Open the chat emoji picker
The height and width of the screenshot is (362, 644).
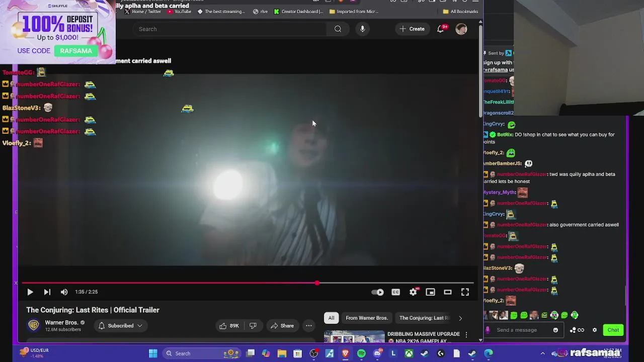555,330
